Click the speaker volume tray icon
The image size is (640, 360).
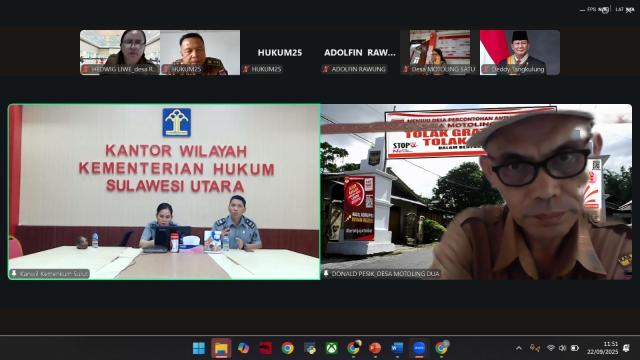click(x=562, y=348)
